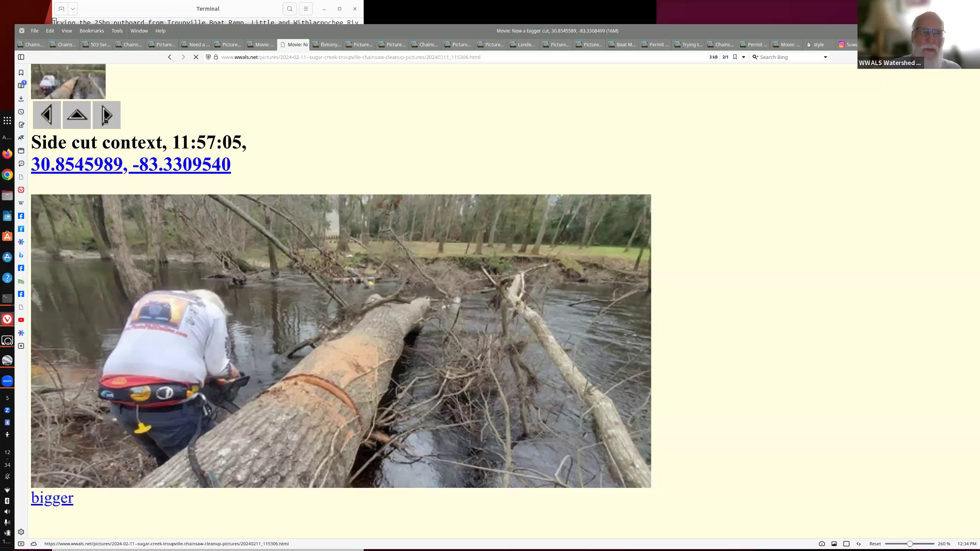Adjust the page zoom slider
The image size is (980, 551).
(910, 544)
